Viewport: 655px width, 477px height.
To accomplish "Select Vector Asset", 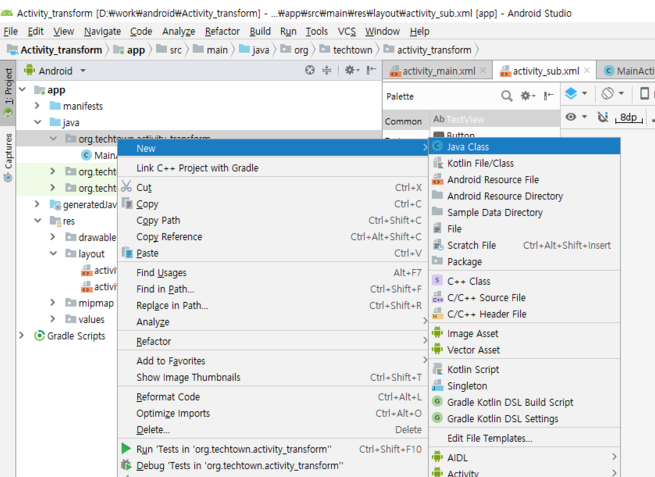I will coord(524,350).
